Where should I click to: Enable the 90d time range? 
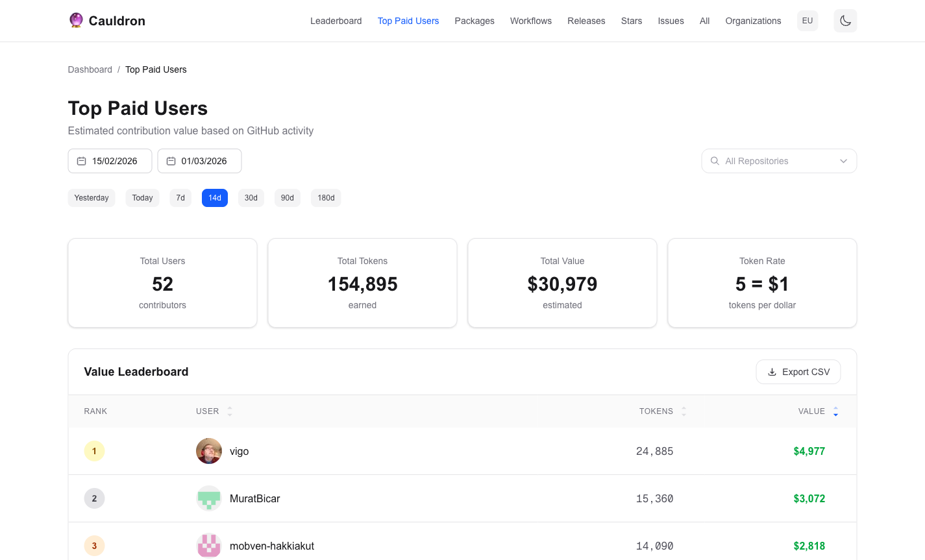[x=287, y=197]
